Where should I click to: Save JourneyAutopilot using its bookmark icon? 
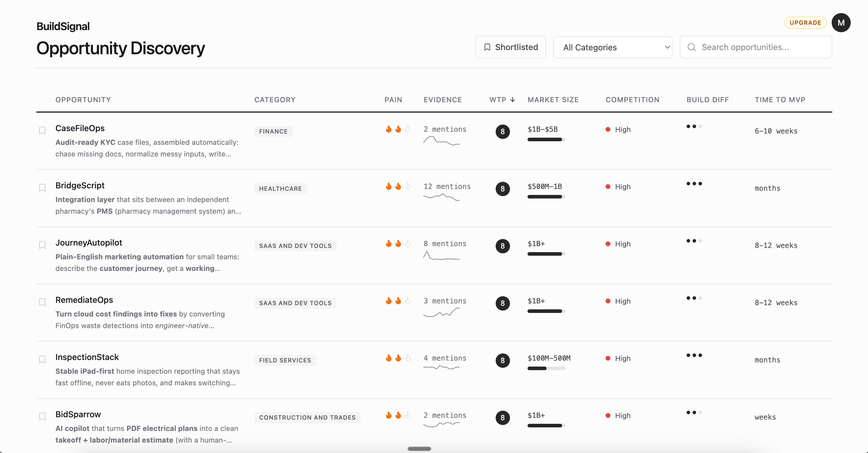(x=42, y=245)
